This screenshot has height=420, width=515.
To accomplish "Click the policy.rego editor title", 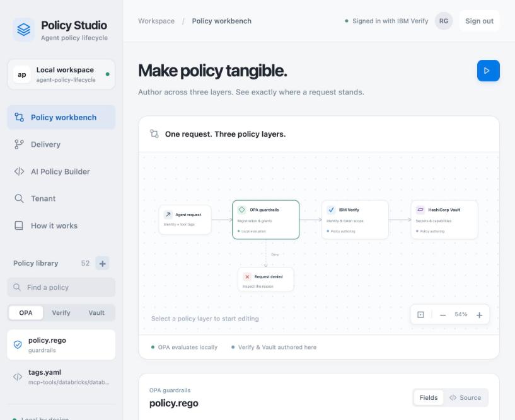I will tap(174, 403).
